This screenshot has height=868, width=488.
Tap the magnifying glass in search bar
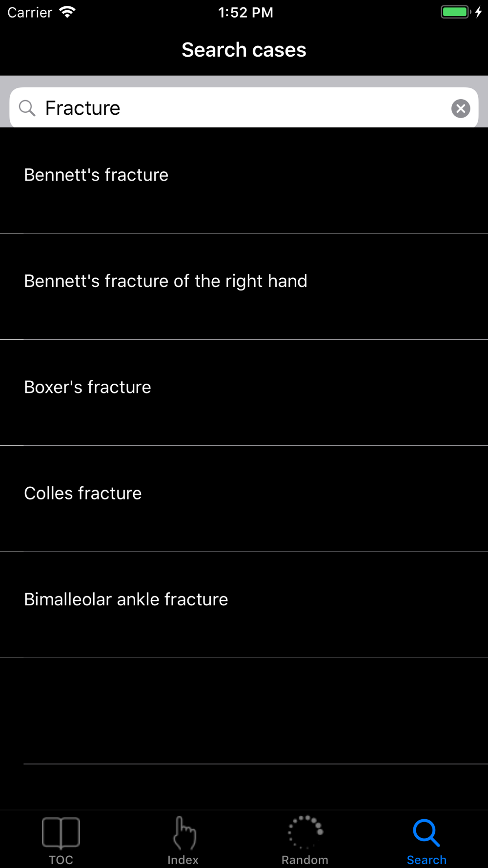click(27, 108)
